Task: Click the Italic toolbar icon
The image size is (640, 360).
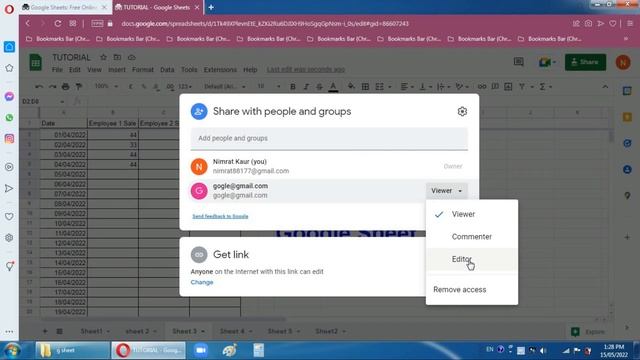Action: tap(306, 87)
